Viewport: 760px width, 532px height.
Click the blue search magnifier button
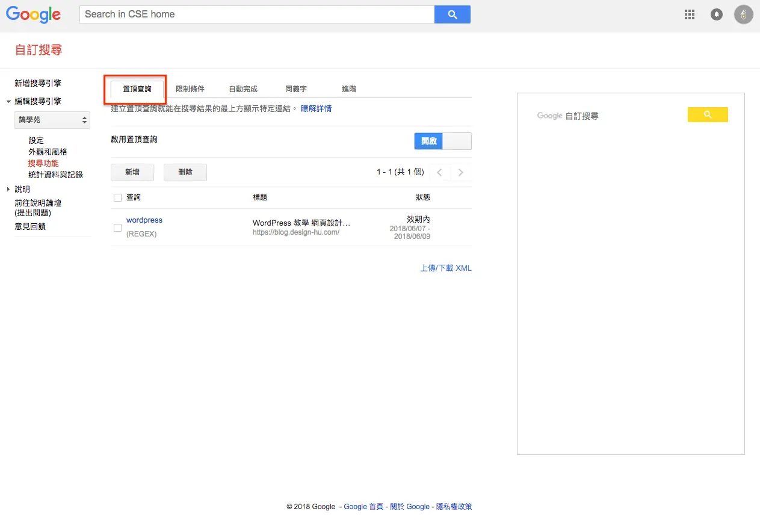[x=453, y=14]
